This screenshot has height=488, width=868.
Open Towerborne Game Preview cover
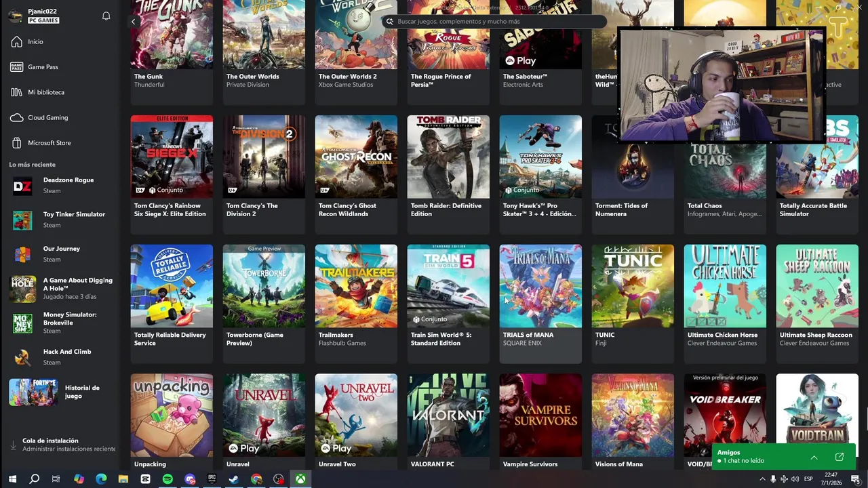coord(264,286)
